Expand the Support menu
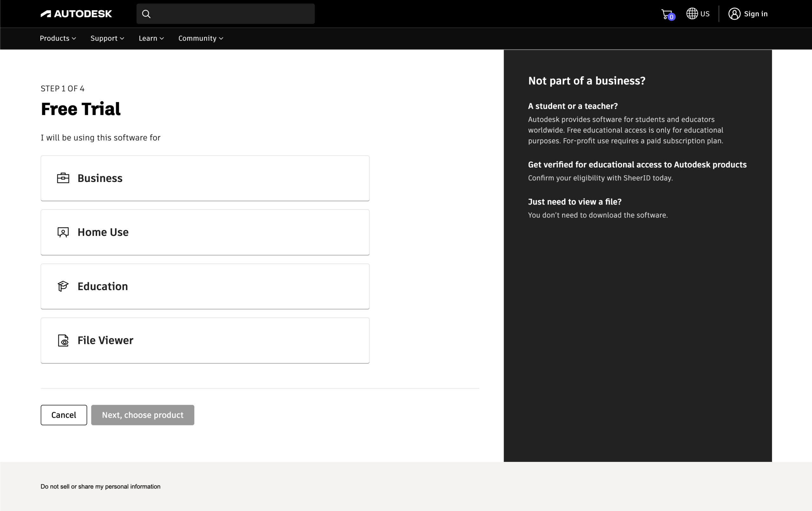This screenshot has height=511, width=812. (x=107, y=38)
